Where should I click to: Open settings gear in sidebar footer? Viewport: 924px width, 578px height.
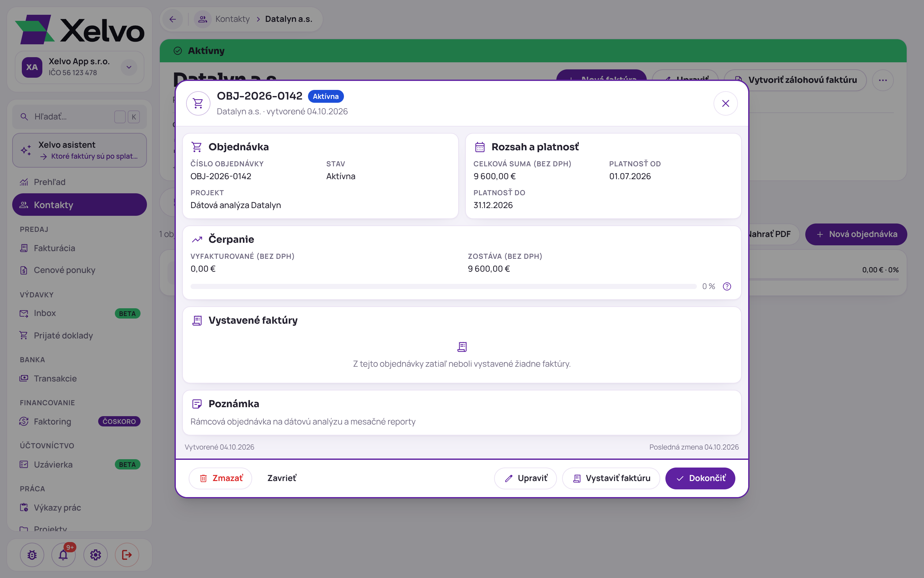tap(96, 555)
